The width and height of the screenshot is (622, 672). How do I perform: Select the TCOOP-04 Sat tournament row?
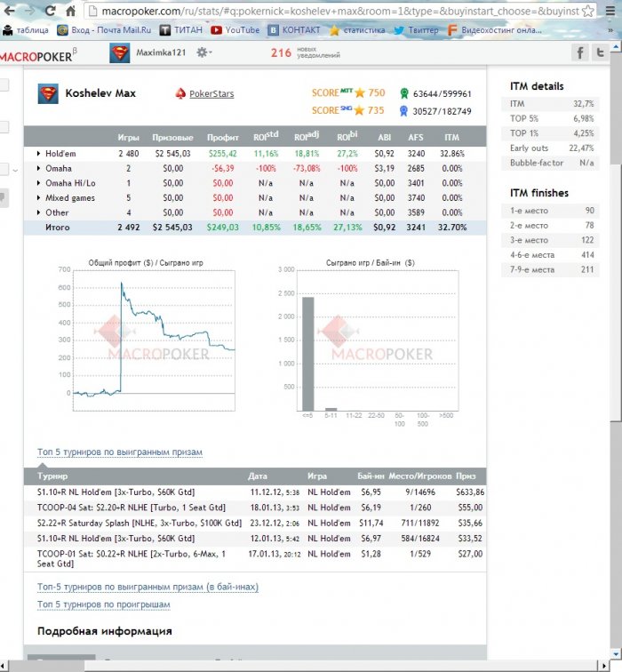coord(255,508)
